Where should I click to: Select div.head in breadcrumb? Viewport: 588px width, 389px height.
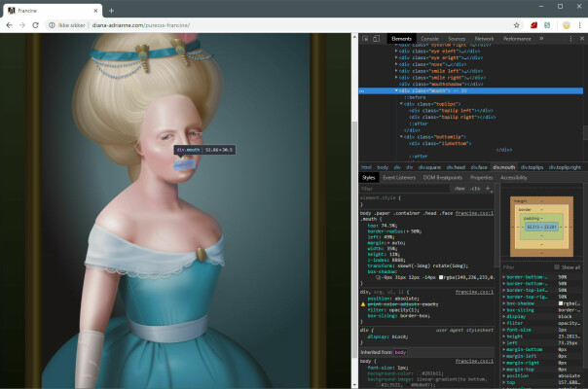point(456,167)
